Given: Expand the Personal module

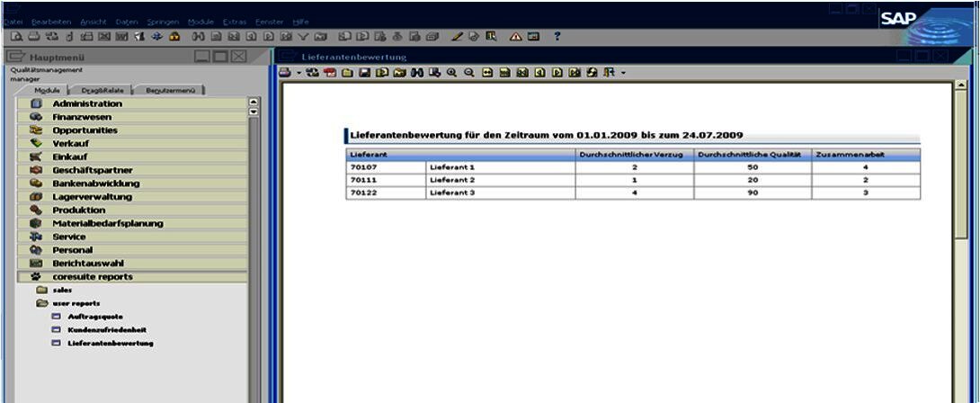Looking at the screenshot, I should (x=132, y=250).
